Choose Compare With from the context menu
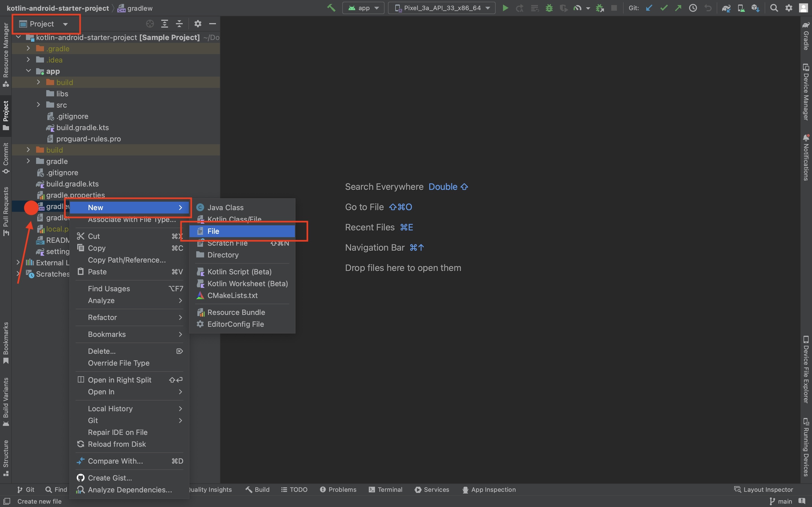This screenshot has height=507, width=812. tap(115, 461)
